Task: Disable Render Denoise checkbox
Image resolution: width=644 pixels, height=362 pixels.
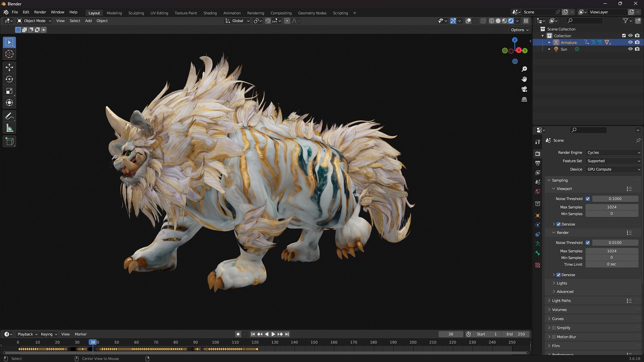Action: 559,275
